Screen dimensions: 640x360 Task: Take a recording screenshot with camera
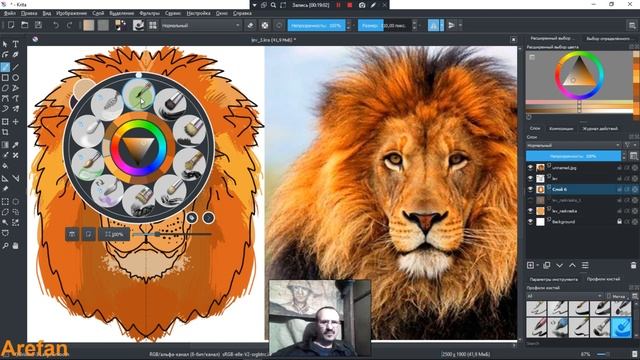[362, 5]
